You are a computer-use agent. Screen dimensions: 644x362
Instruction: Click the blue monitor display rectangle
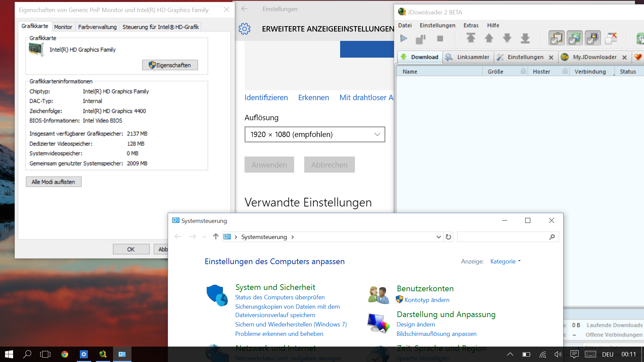(367, 49)
